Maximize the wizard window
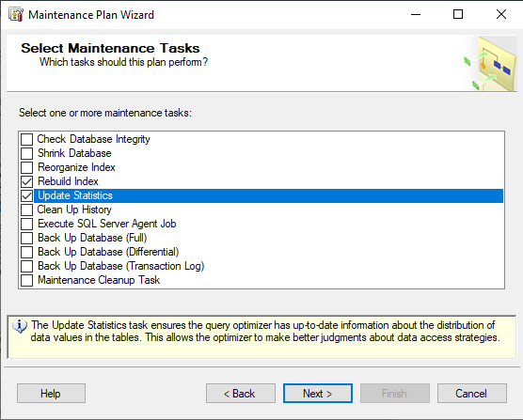Screen dimensions: 523x420 pyautogui.click(x=458, y=14)
